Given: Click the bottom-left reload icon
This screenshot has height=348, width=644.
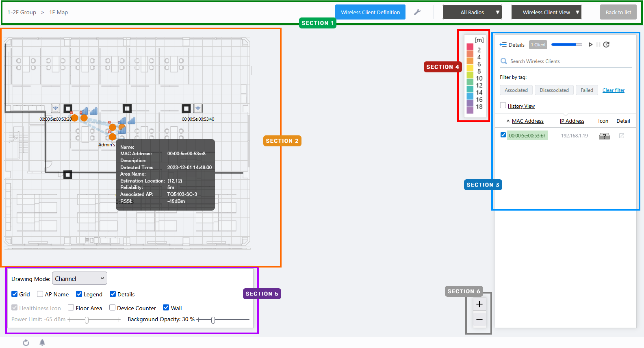Looking at the screenshot, I should (x=26, y=343).
